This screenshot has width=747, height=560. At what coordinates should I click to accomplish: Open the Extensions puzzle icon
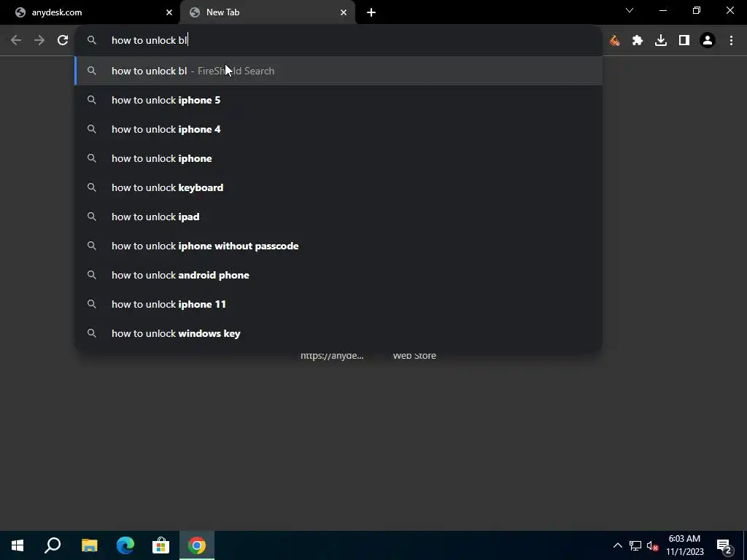pyautogui.click(x=638, y=41)
